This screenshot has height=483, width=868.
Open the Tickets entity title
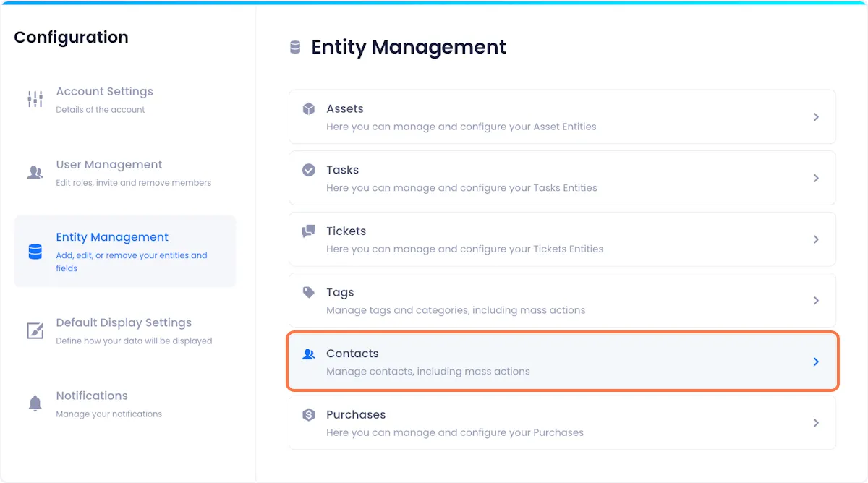[x=346, y=231]
